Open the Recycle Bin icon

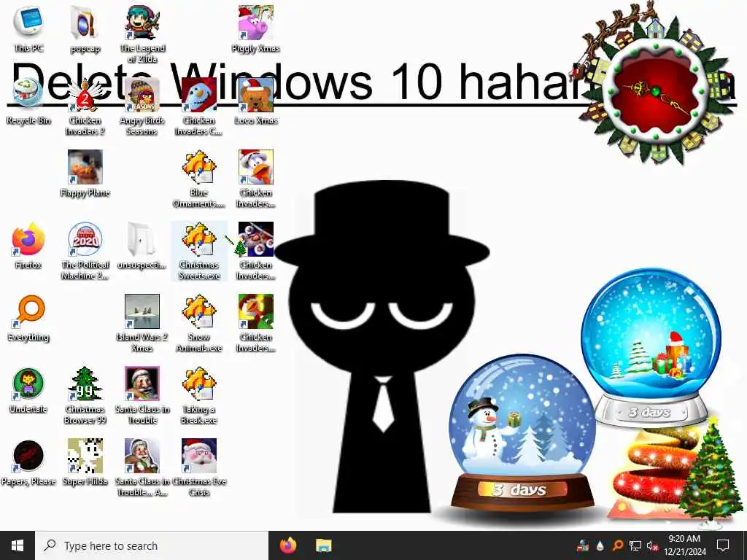click(x=28, y=101)
